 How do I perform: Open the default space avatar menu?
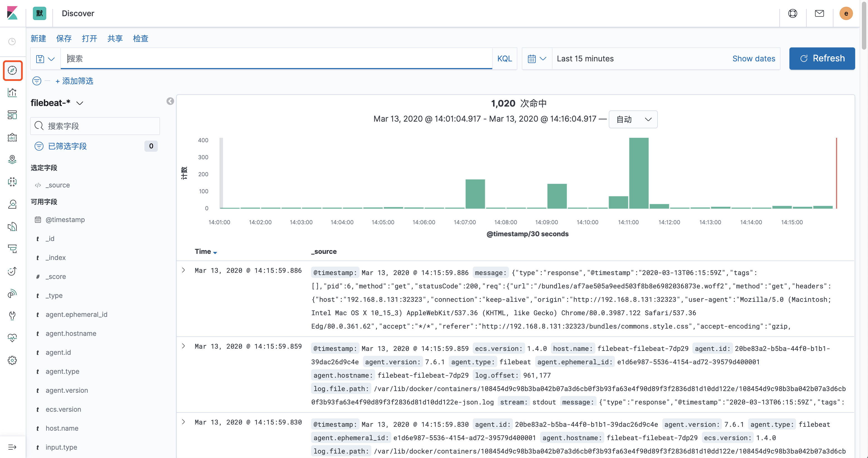click(39, 13)
